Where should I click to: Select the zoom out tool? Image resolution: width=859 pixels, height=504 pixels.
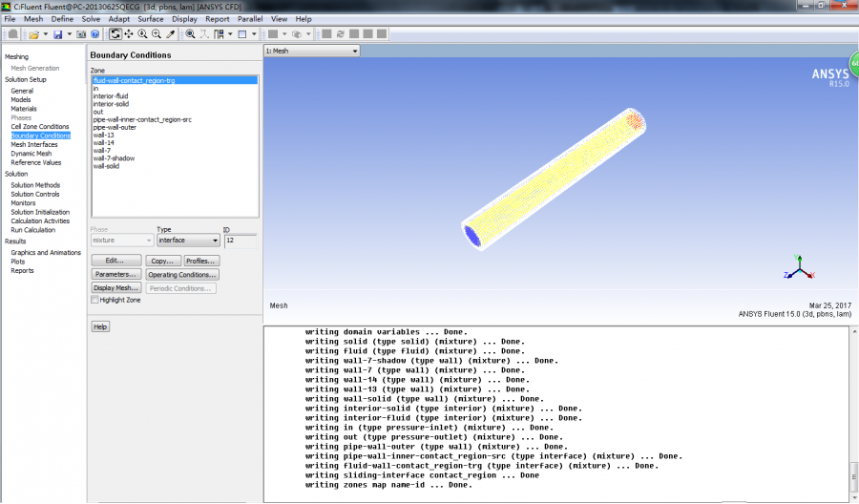tap(157, 34)
